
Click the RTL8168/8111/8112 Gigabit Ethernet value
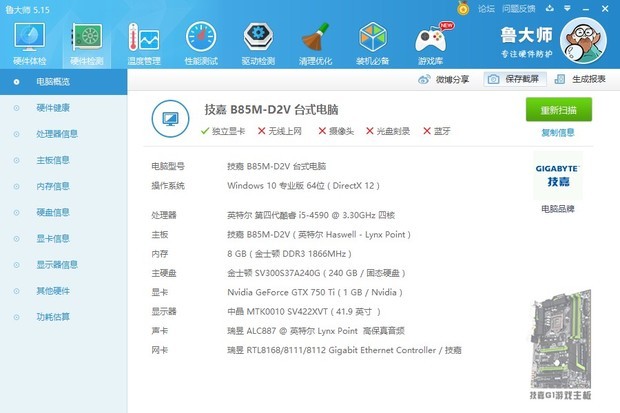pos(344,350)
